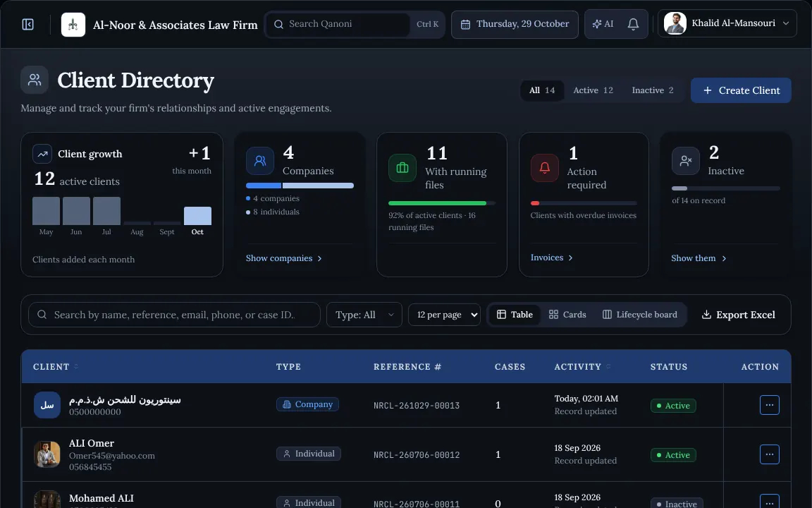Click the May bar in Client growth chart
Viewport: 812px width, 508px height.
[x=46, y=211]
